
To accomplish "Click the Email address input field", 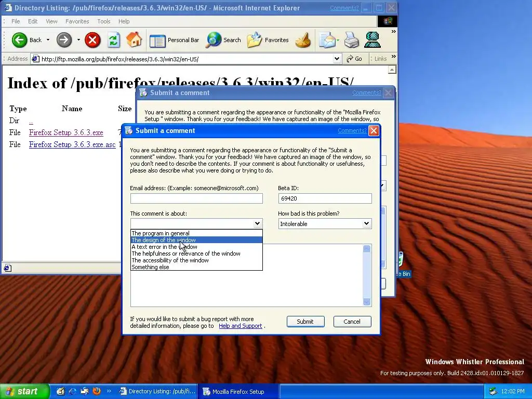I will coord(196,198).
